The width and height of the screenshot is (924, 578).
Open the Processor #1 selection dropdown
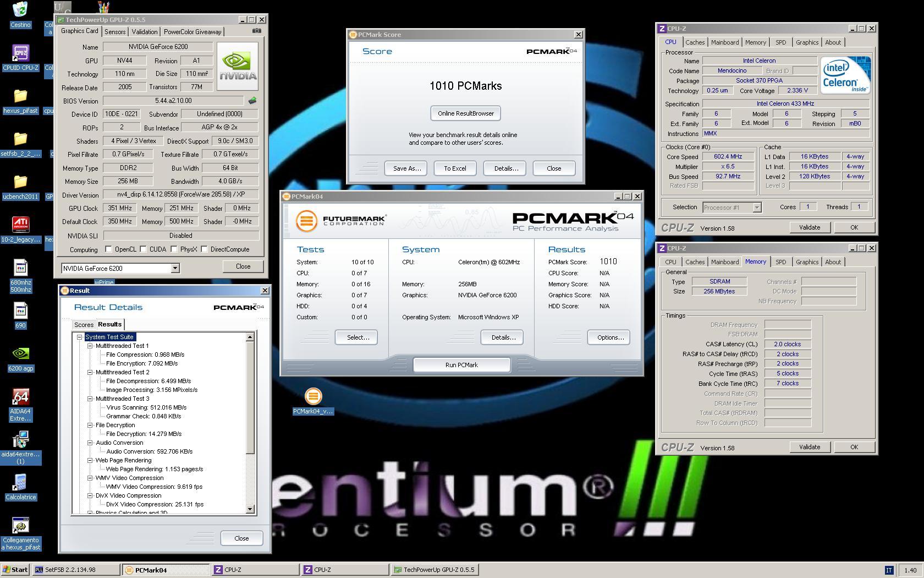coord(757,208)
